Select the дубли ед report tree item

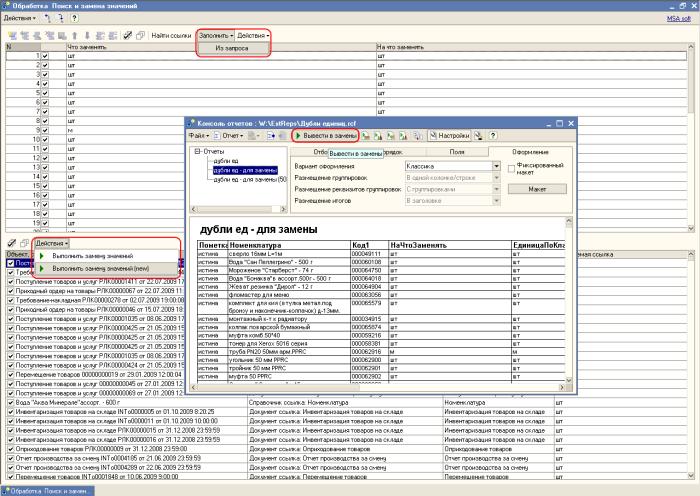coord(226,161)
